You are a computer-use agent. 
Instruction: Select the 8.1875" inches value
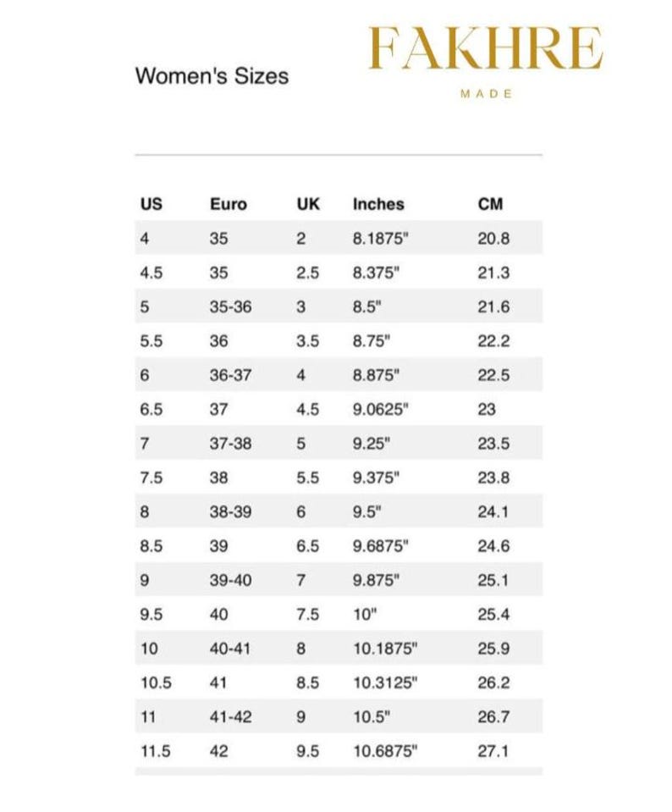point(381,238)
